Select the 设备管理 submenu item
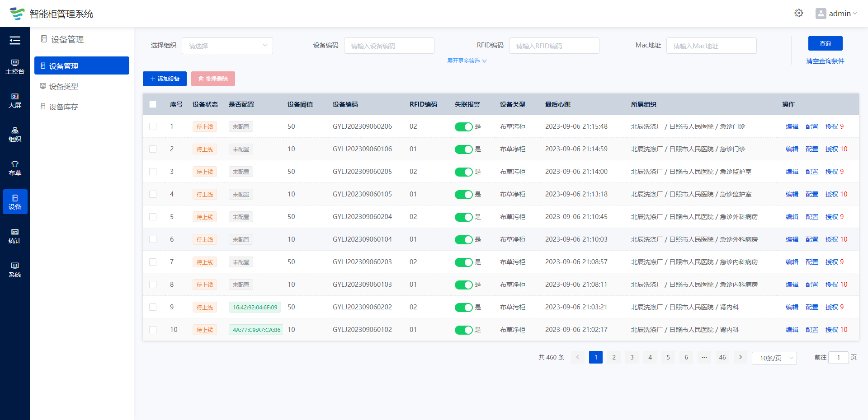 pos(82,65)
